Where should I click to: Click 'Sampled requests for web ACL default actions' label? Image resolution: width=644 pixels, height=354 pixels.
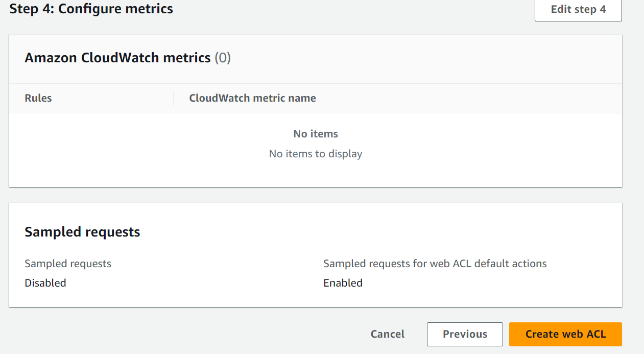[435, 264]
